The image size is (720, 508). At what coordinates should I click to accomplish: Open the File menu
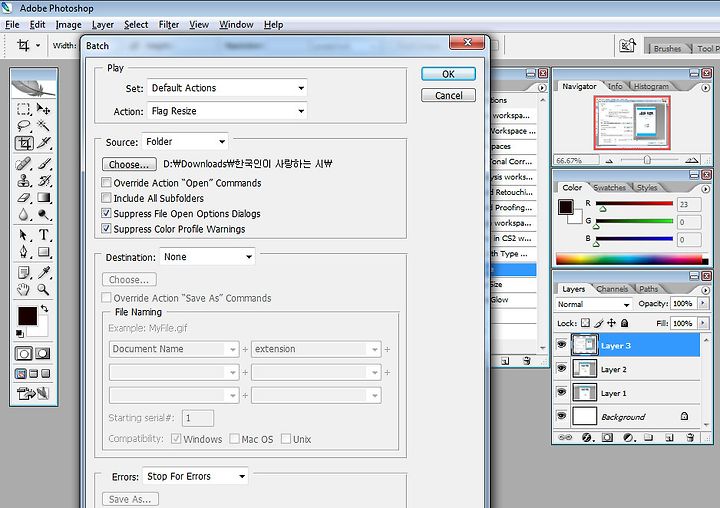(12, 25)
